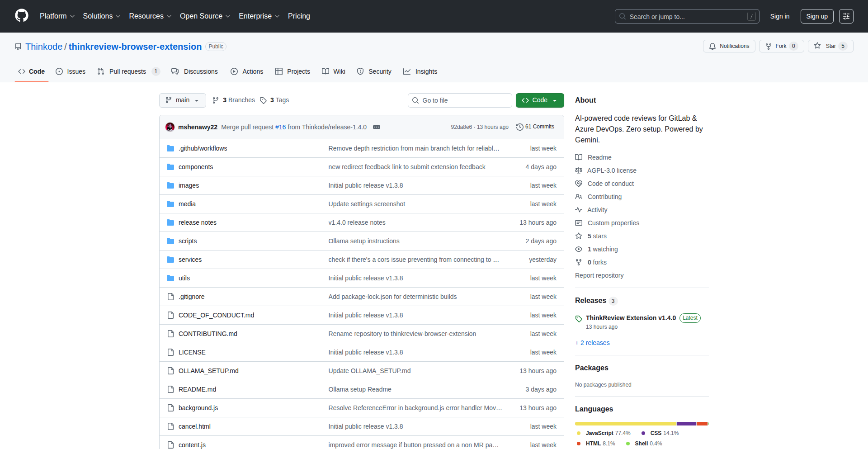Open the services folder
Screen dimensions: 868x449
(x=190, y=260)
